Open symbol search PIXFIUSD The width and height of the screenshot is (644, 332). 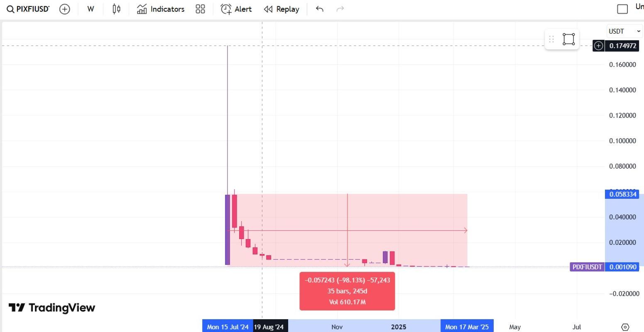[28, 9]
